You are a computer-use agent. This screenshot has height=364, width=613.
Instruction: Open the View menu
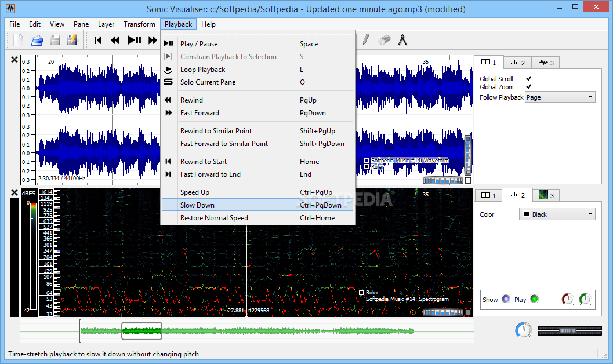coord(57,24)
